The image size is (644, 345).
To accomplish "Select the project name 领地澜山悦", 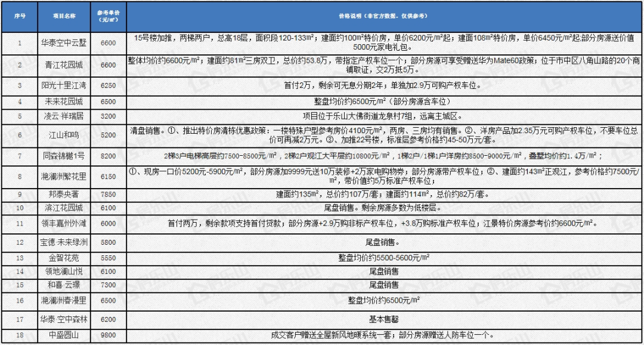I will coord(64,272).
